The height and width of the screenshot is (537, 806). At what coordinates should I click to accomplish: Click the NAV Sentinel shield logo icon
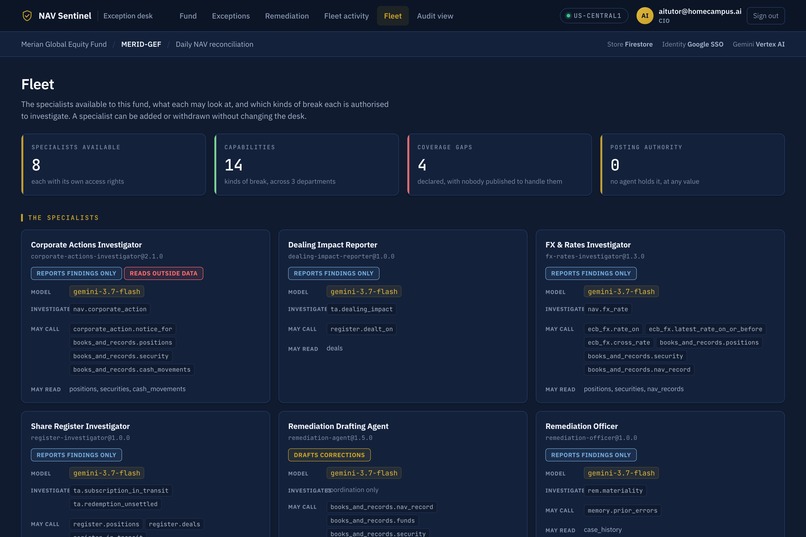coord(27,16)
